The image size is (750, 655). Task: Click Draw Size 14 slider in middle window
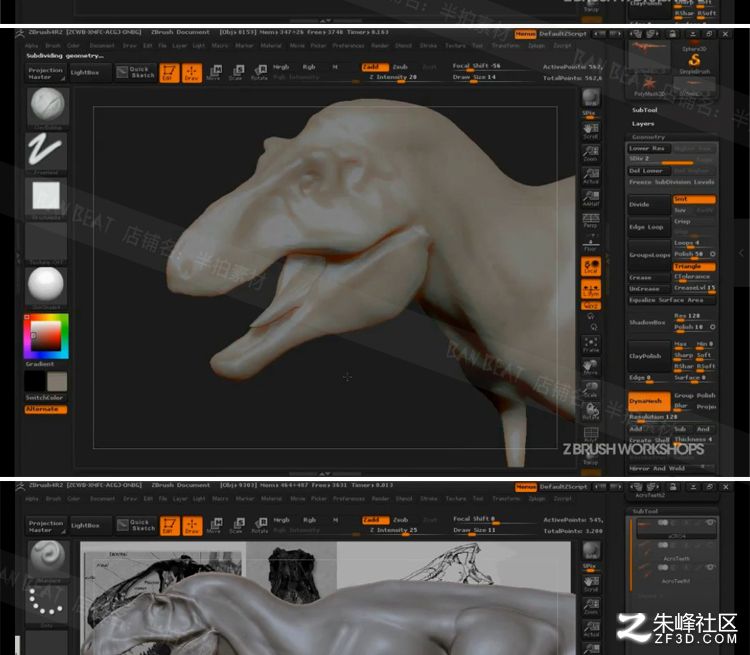491,78
